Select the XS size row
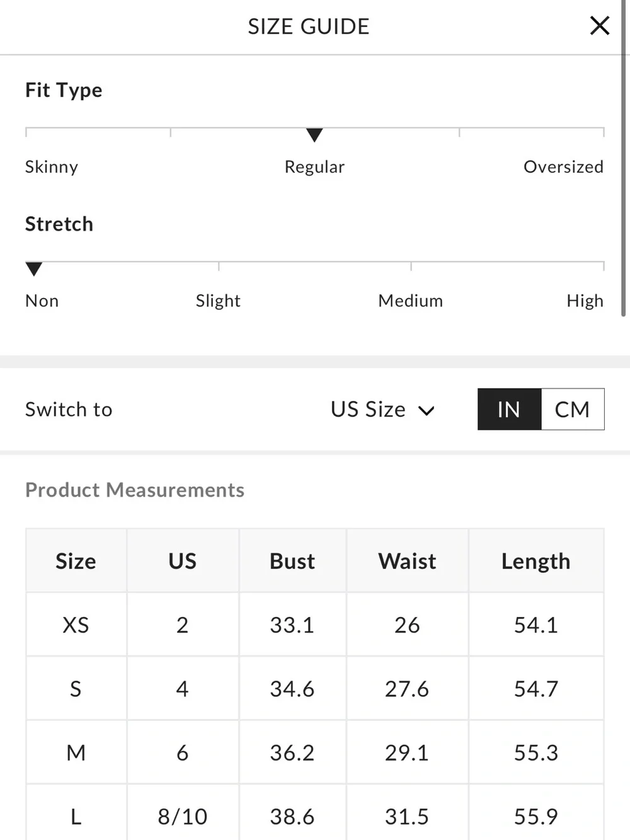The height and width of the screenshot is (840, 630). coord(315,624)
